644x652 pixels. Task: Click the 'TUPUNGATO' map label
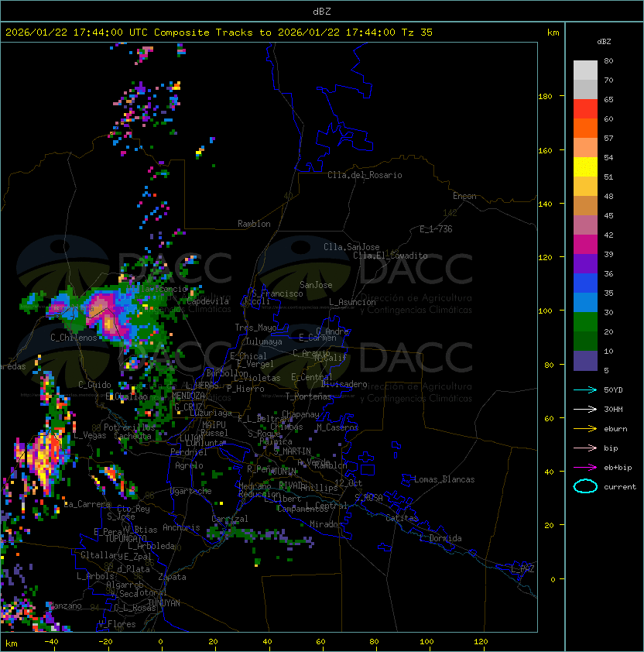click(125, 539)
